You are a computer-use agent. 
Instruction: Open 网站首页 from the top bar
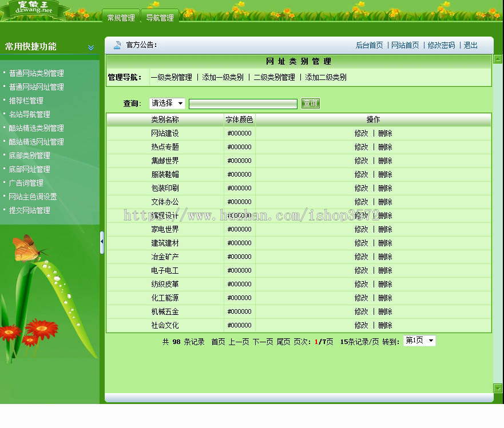point(406,45)
